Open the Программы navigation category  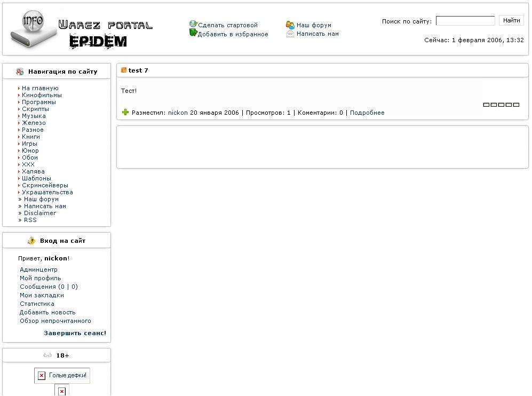pos(38,102)
